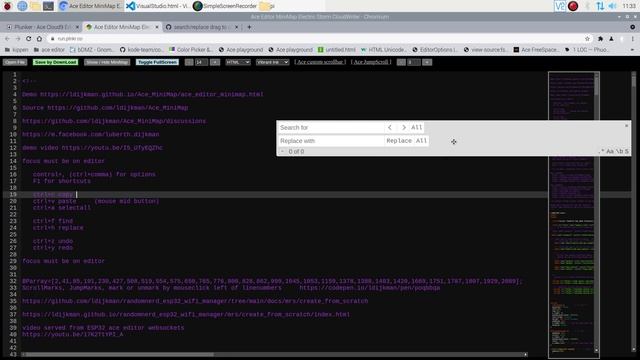Increase the font size stepper
The height and width of the screenshot is (360, 640).
coord(215,62)
